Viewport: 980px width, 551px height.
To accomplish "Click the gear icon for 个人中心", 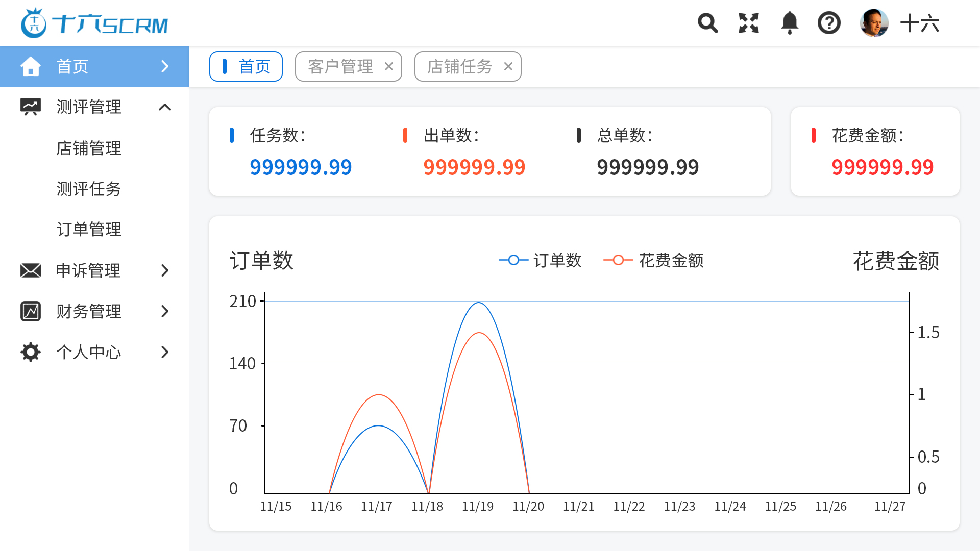I will [x=31, y=352].
